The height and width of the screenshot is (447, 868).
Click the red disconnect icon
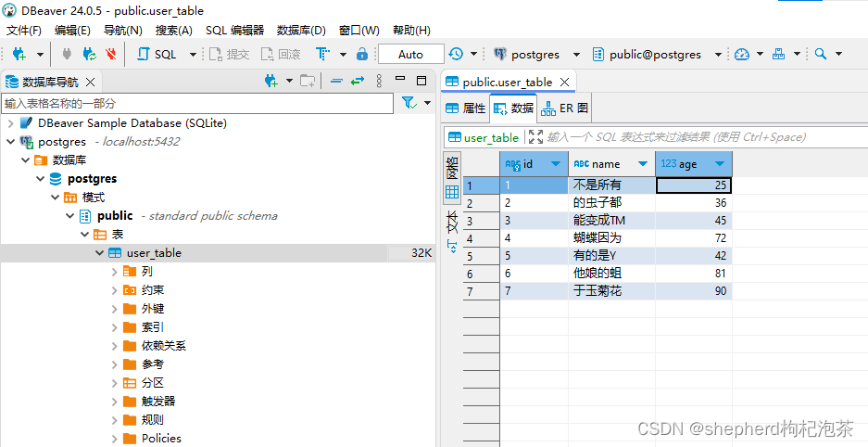[111, 54]
